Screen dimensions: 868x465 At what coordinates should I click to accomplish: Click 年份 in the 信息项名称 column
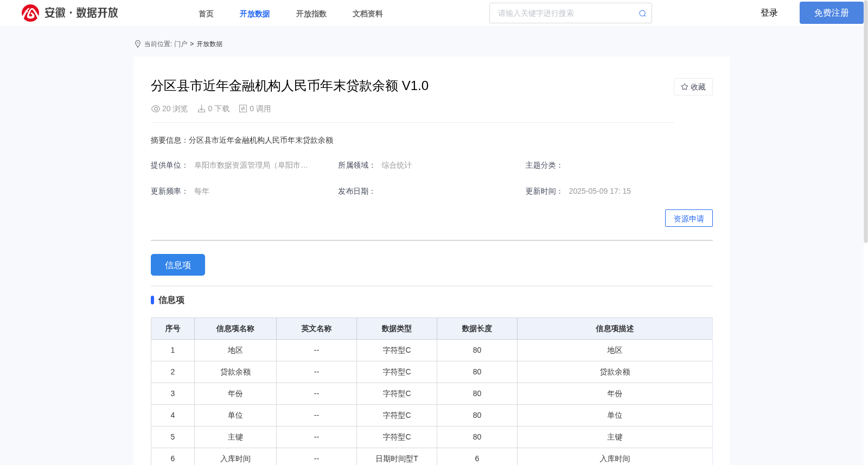tap(235, 394)
